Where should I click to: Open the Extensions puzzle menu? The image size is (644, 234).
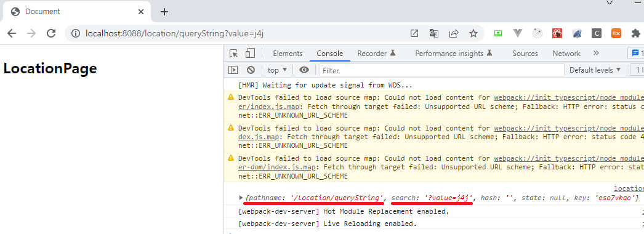(636, 34)
